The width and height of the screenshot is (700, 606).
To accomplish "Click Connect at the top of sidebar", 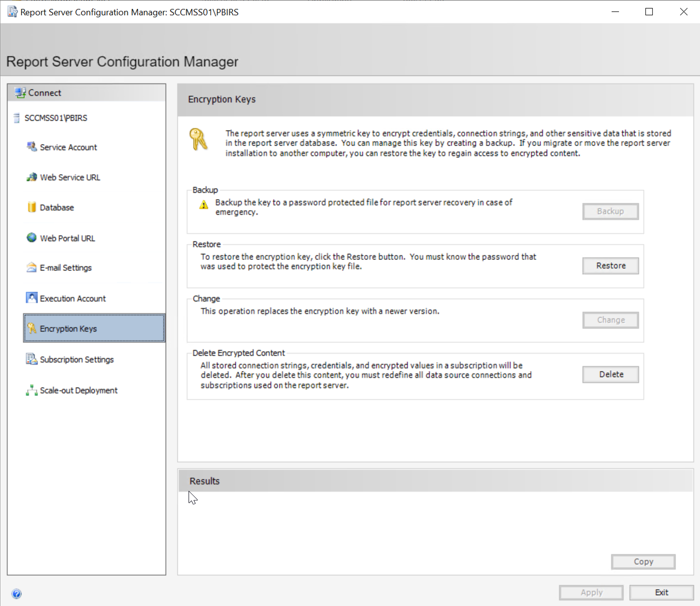I will pyautogui.click(x=87, y=93).
